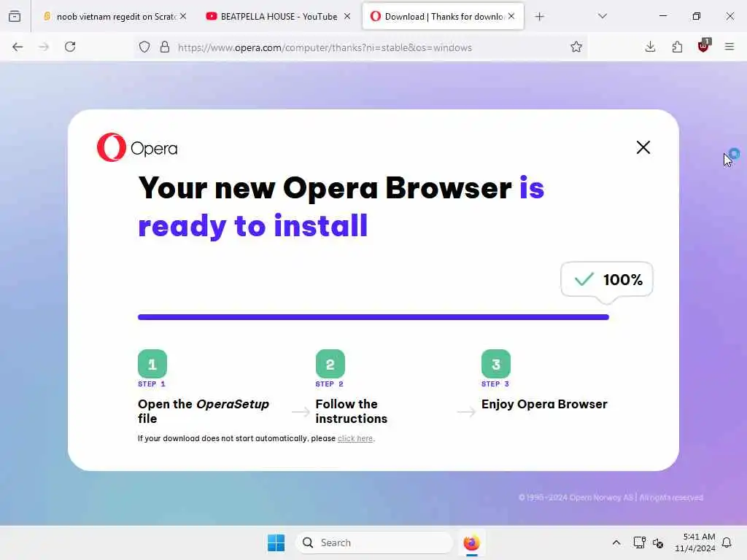This screenshot has height=560, width=747.
Task: Open the muted volume tray icon
Action: tap(658, 542)
